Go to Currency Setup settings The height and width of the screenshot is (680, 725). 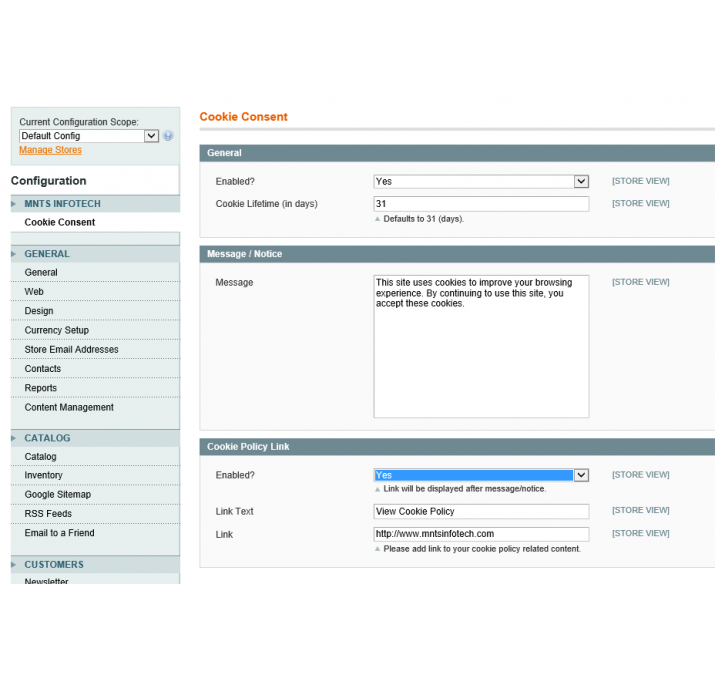[57, 330]
